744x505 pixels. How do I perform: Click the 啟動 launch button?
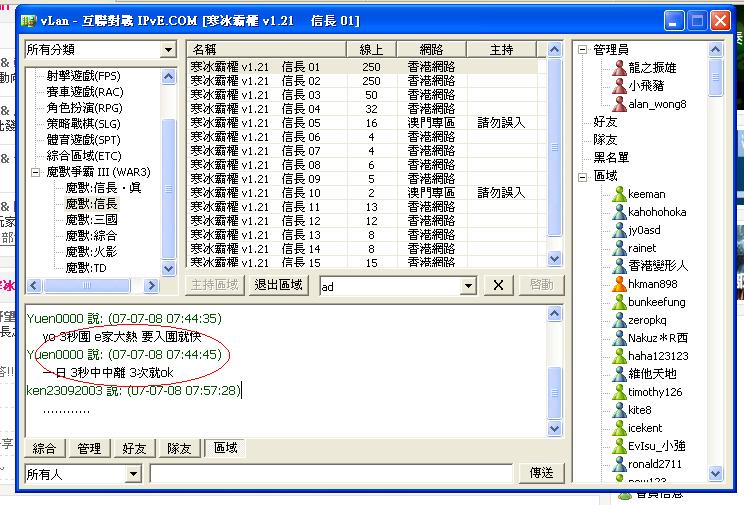coord(541,285)
